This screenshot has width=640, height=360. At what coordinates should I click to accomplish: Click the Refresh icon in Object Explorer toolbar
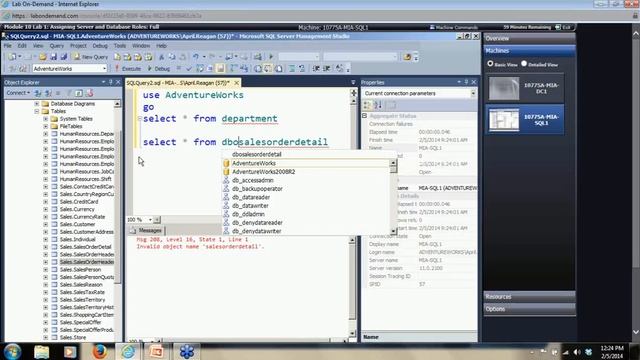(x=79, y=93)
